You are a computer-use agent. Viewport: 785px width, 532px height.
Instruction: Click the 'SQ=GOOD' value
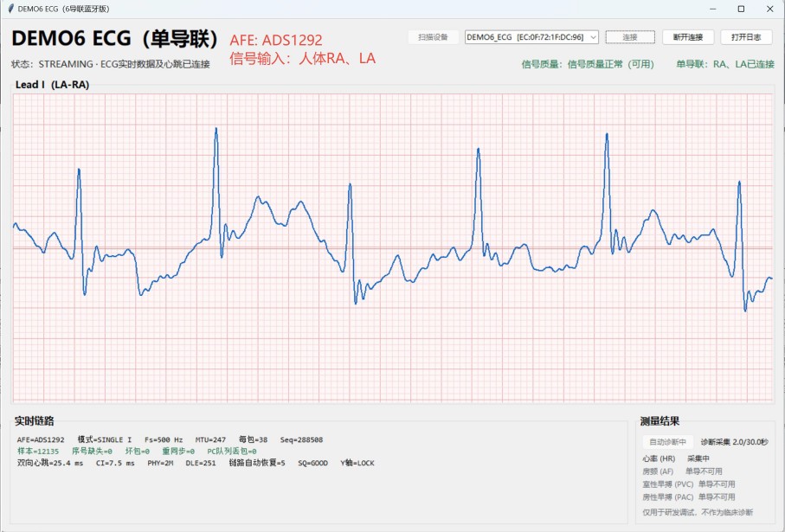pos(313,463)
